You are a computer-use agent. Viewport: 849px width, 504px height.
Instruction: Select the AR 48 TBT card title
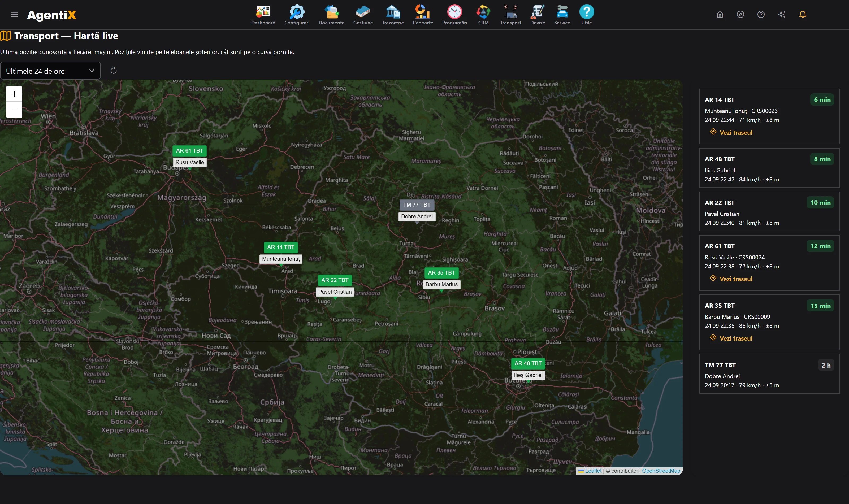(719, 159)
